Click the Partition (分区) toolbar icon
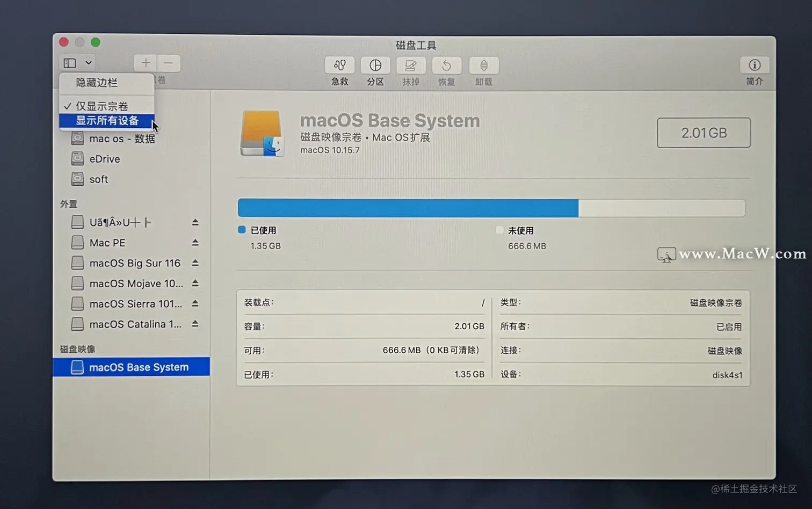812x509 pixels. [375, 66]
